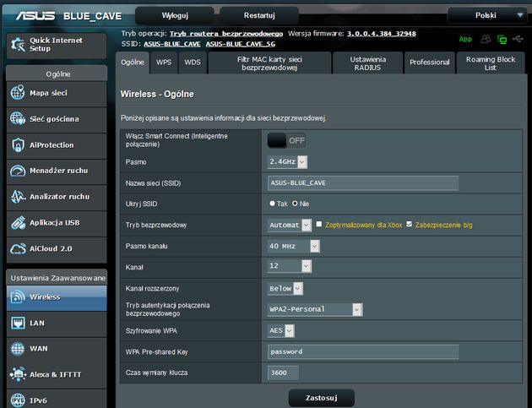Click the Menadżer ruchu gauge icon
The width and height of the screenshot is (532, 408).
pos(18,171)
